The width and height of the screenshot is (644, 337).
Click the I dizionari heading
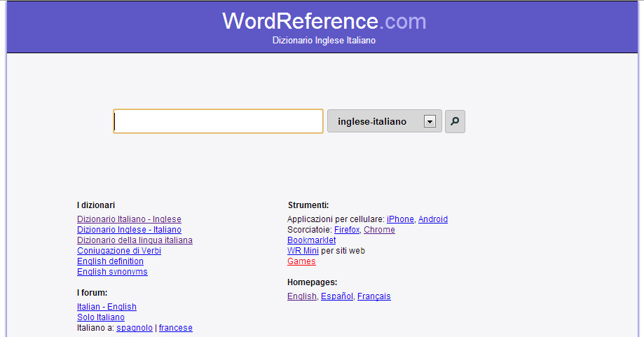(x=96, y=205)
